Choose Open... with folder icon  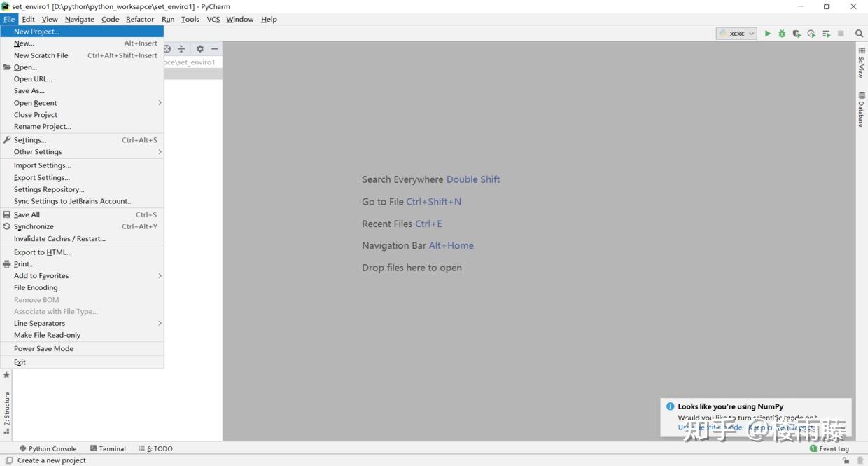pyautogui.click(x=82, y=67)
